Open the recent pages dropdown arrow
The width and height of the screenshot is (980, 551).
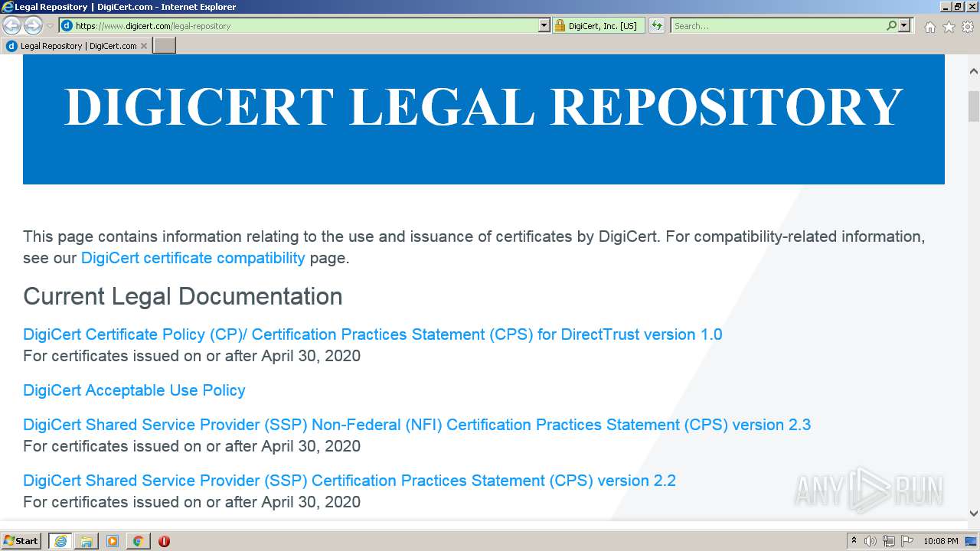click(50, 26)
